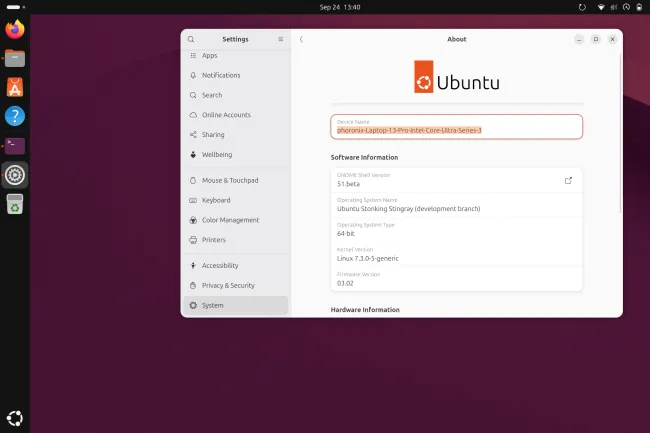Click the Keyboard icon in sidebar
The width and height of the screenshot is (650, 433).
193,200
